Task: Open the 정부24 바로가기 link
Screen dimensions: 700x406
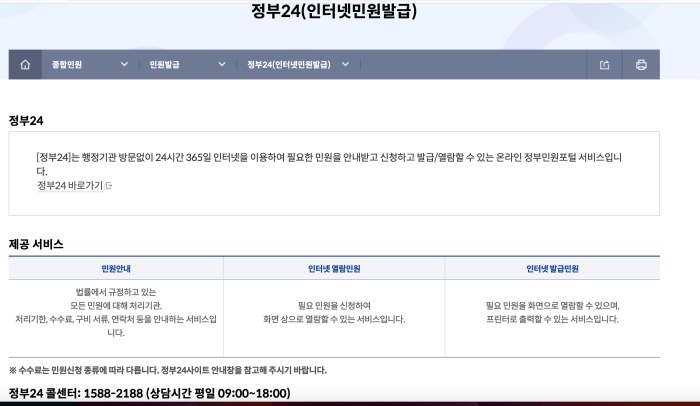Action: [70, 185]
